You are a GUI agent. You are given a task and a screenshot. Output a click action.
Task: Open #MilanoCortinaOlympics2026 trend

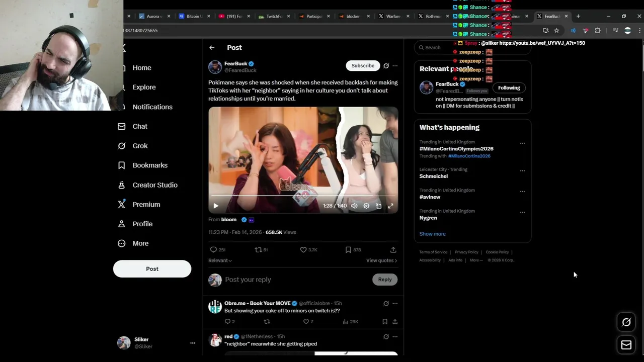point(456,149)
